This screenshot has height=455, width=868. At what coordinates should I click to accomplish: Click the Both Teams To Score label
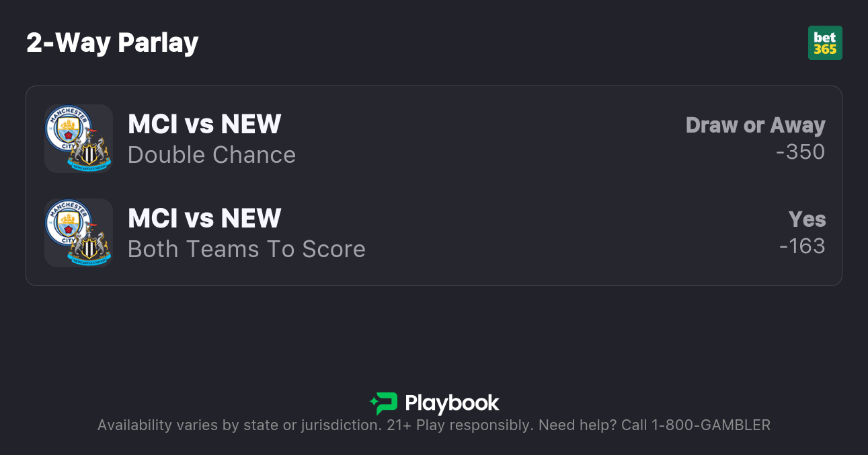coord(247,249)
